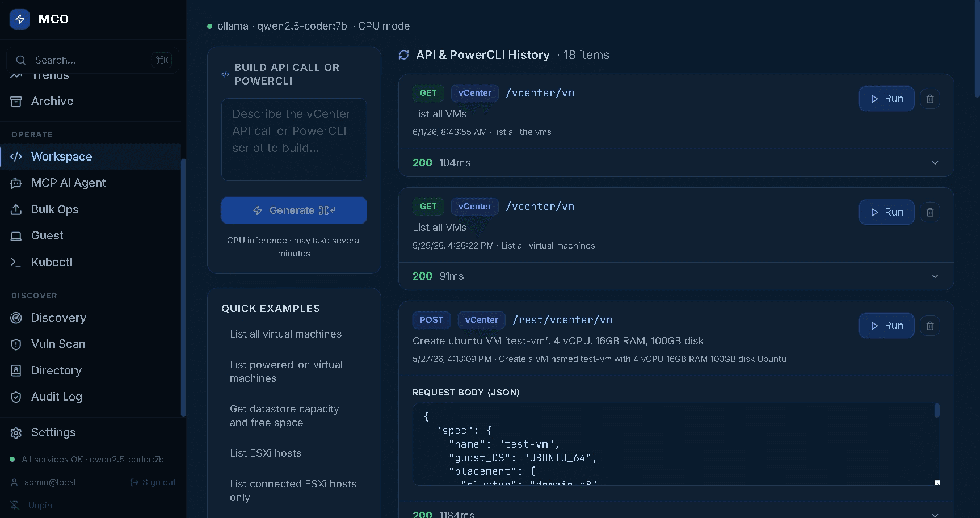Choose Get datastore capacity and free space example
The image size is (980, 518).
tap(284, 416)
